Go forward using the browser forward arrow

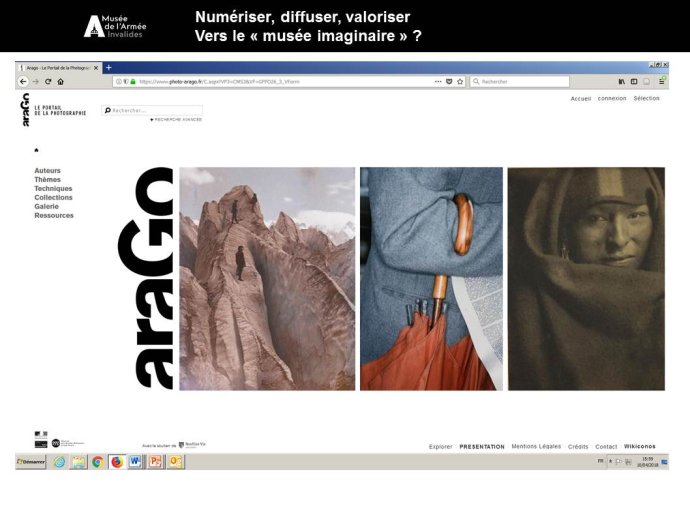point(36,81)
